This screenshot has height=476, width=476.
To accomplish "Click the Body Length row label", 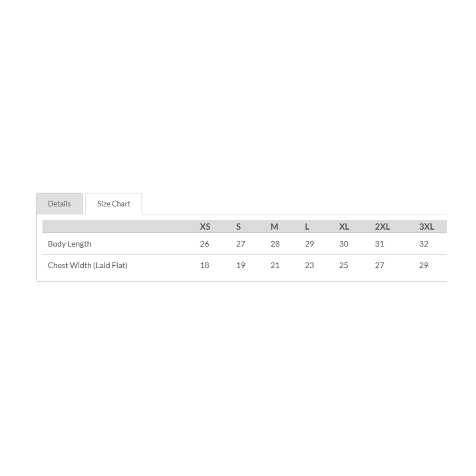I will pyautogui.click(x=70, y=244).
